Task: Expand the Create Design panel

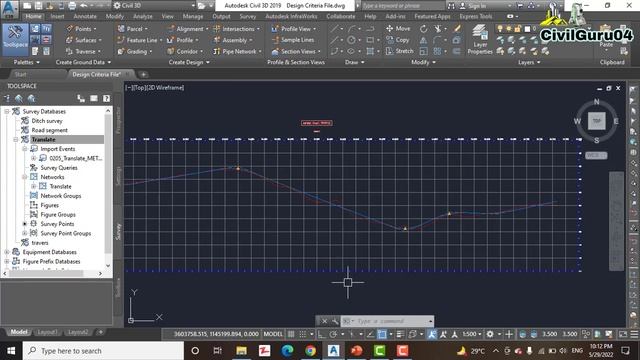Action: coord(189,62)
